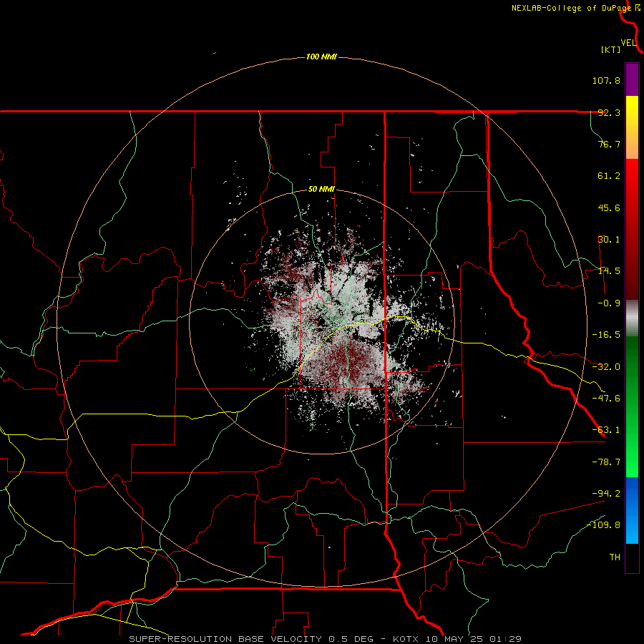This screenshot has height=644, width=644.
Task: Select the -47.6 scale value
Action: (606, 399)
